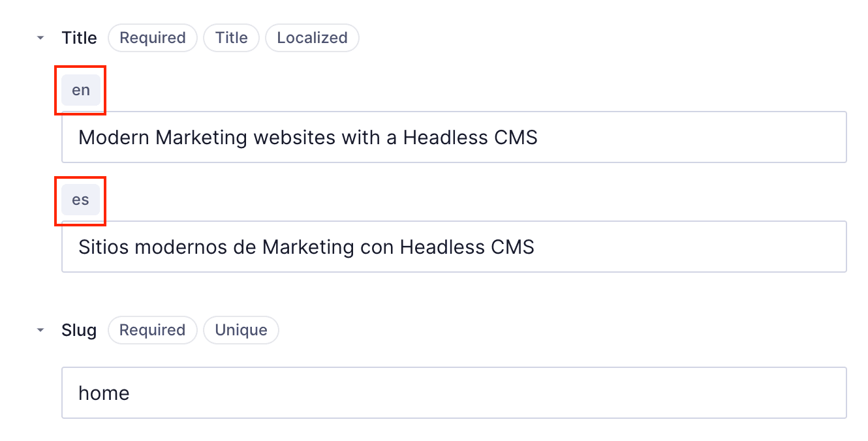Select the English headline text
Viewport: 868px width, 441px height.
[308, 137]
